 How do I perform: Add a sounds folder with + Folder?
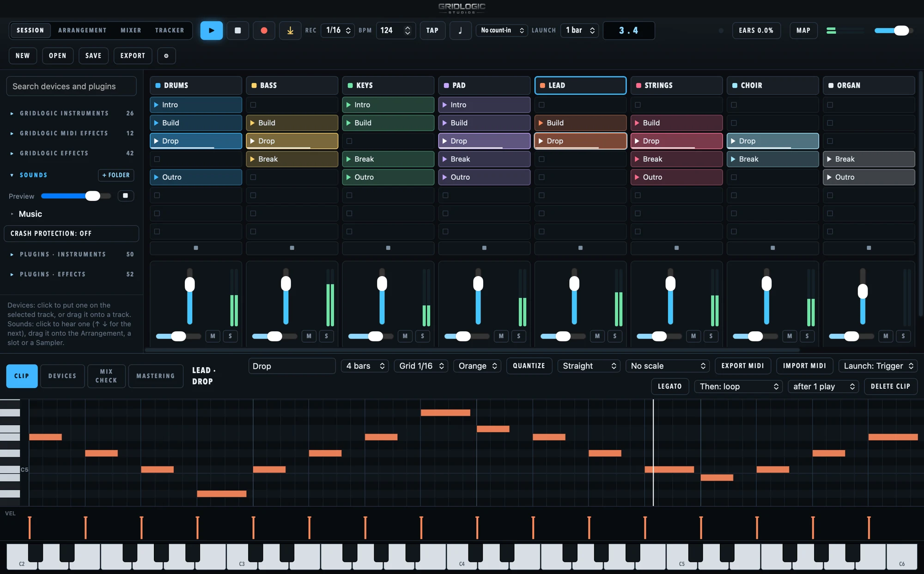116,175
